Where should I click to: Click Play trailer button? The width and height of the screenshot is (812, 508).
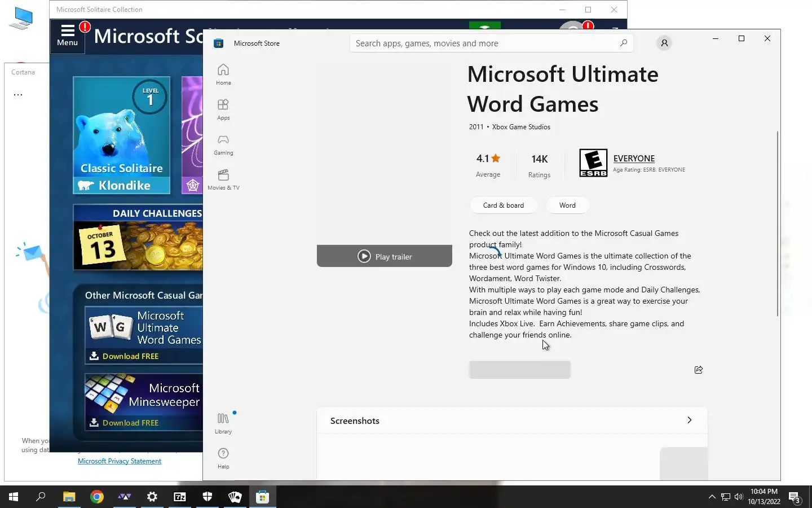[385, 256]
